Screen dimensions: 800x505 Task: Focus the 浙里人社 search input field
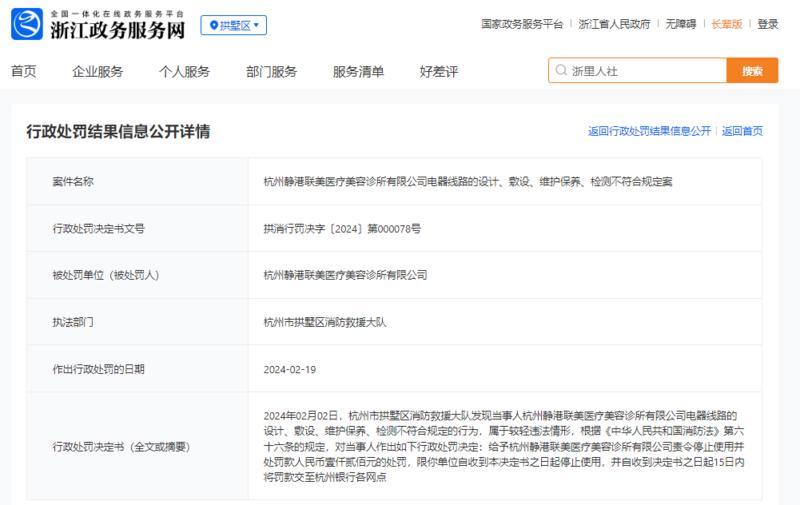[638, 70]
